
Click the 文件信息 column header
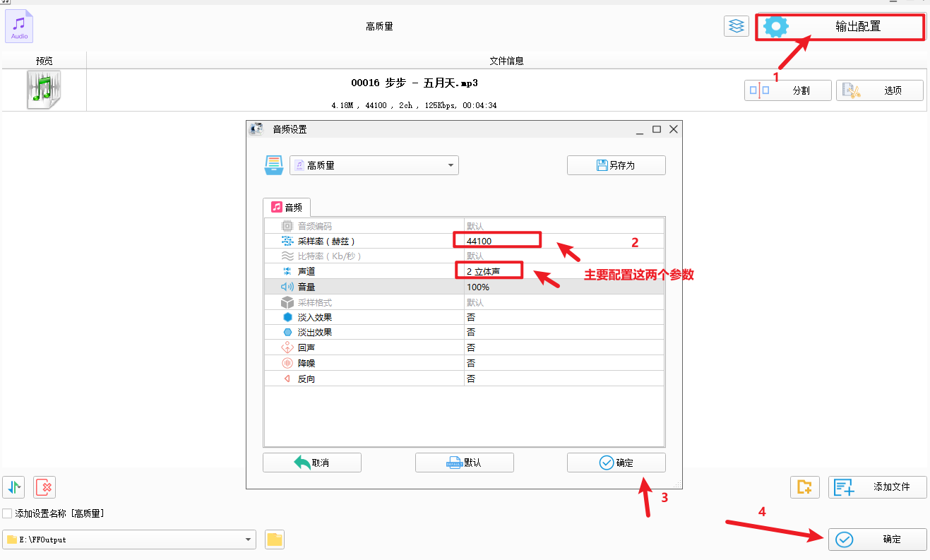pos(506,61)
